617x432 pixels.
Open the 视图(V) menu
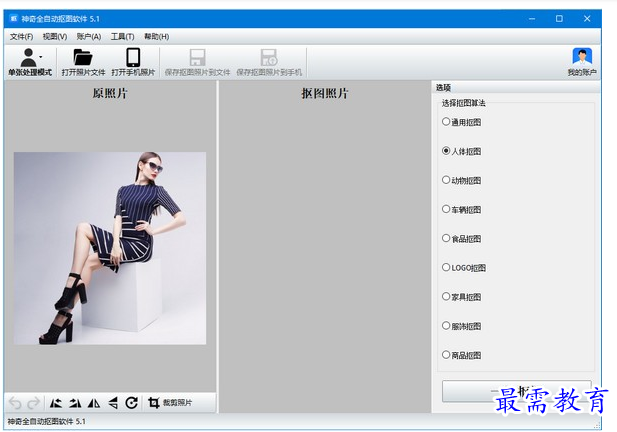click(55, 37)
